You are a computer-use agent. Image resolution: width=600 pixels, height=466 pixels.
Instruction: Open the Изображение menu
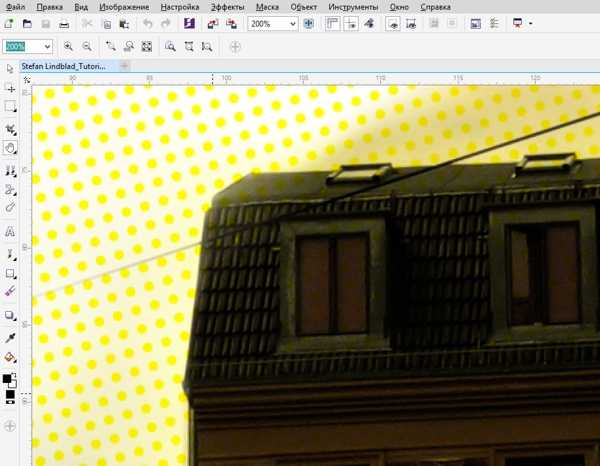[x=124, y=7]
